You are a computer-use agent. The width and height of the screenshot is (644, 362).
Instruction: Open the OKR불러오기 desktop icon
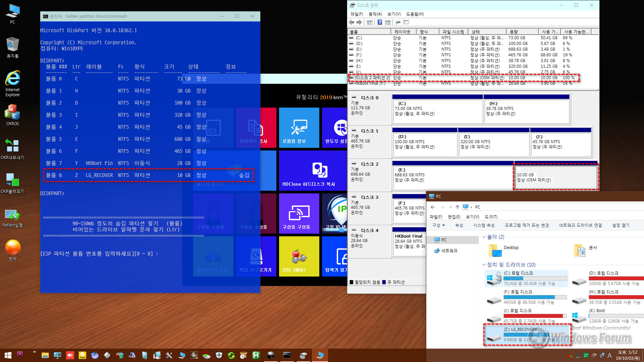pos(12,183)
